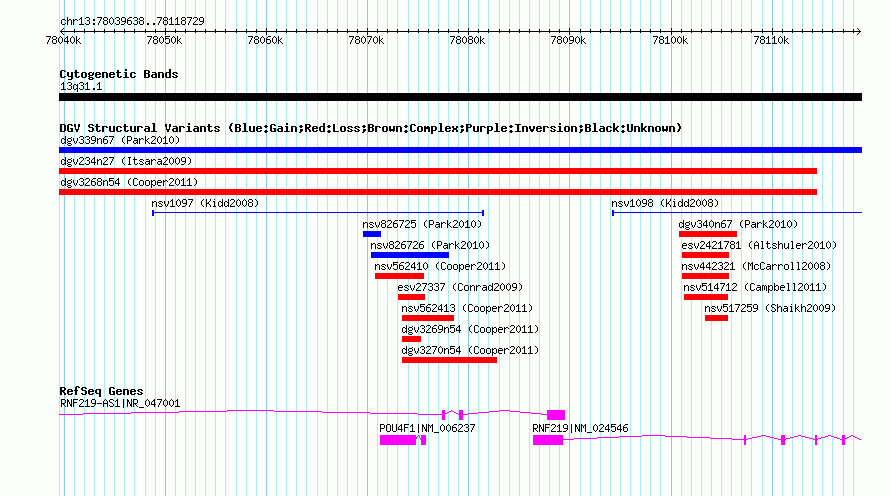Open the POU4F1|NM_006237 gene label
Viewport: 890px width, 496px height.
click(x=427, y=428)
